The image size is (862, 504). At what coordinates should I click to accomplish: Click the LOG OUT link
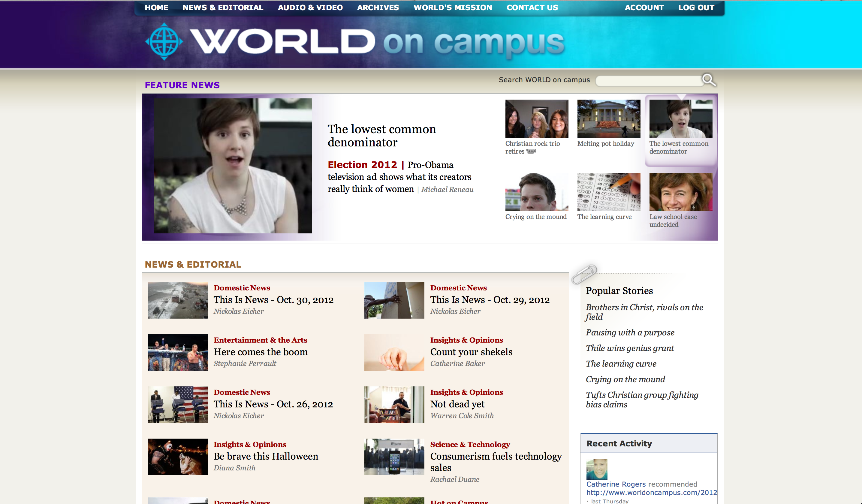click(696, 7)
